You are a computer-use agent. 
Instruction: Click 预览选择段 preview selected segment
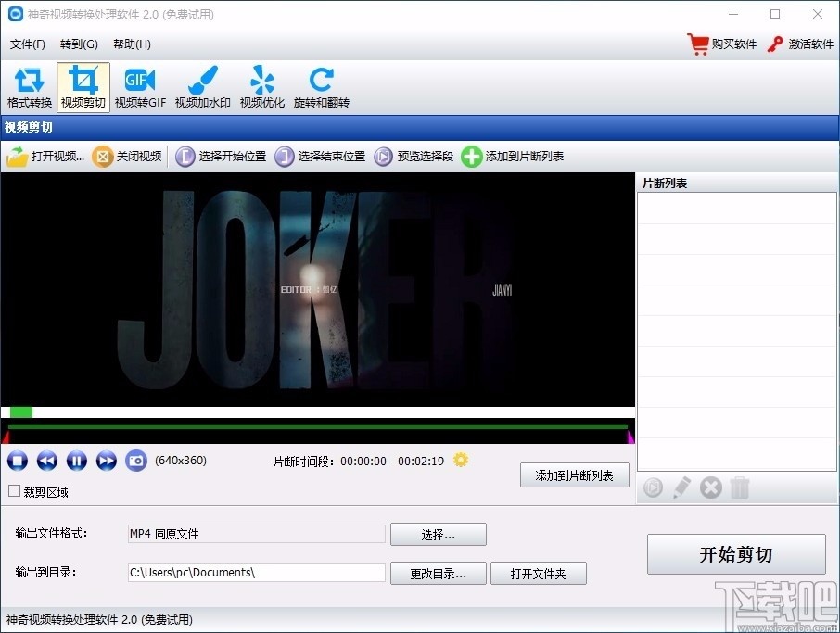click(414, 157)
